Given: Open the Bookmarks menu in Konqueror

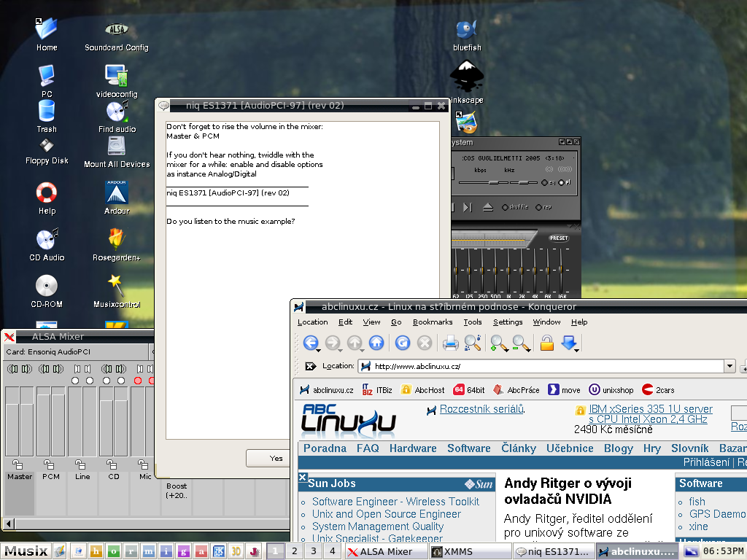Looking at the screenshot, I should (x=433, y=322).
